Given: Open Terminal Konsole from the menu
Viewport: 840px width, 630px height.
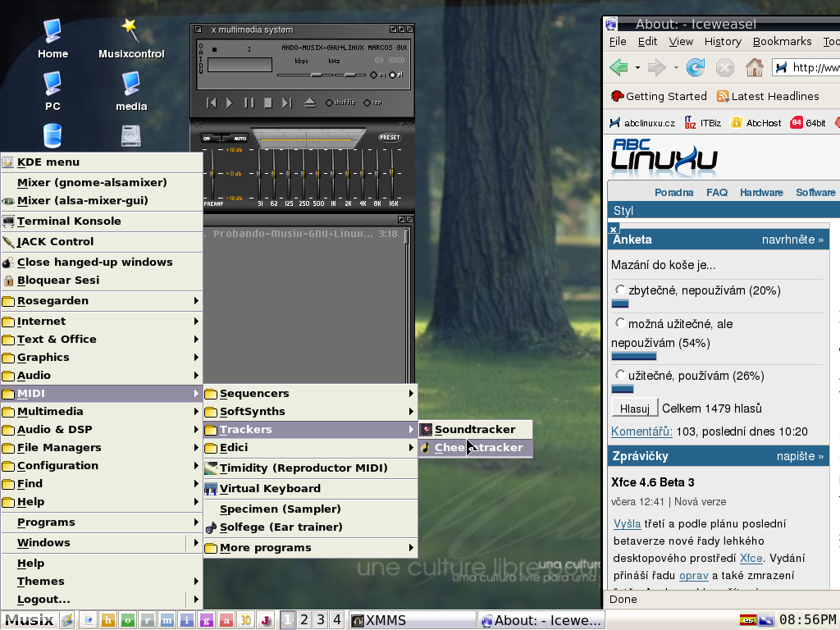Looking at the screenshot, I should pyautogui.click(x=101, y=221).
